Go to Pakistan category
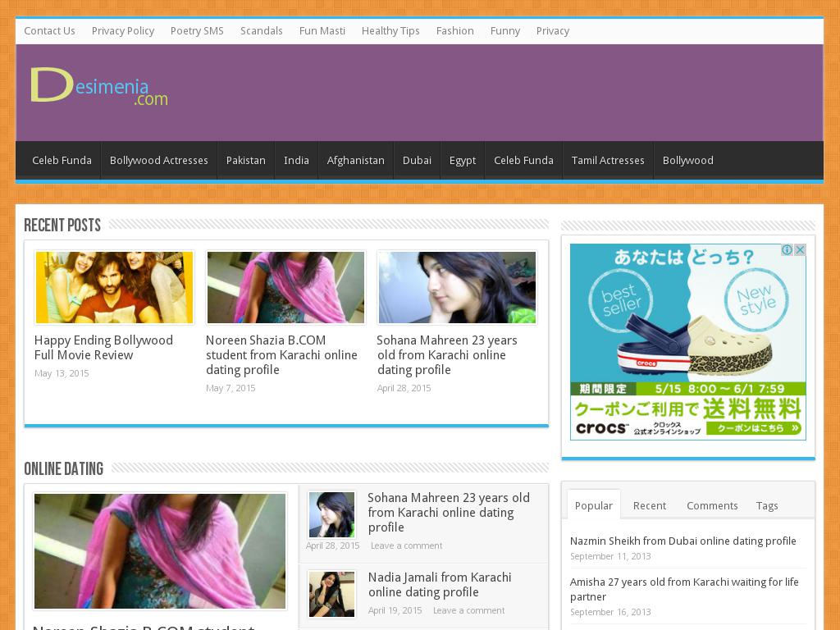The height and width of the screenshot is (630, 840). (x=246, y=160)
